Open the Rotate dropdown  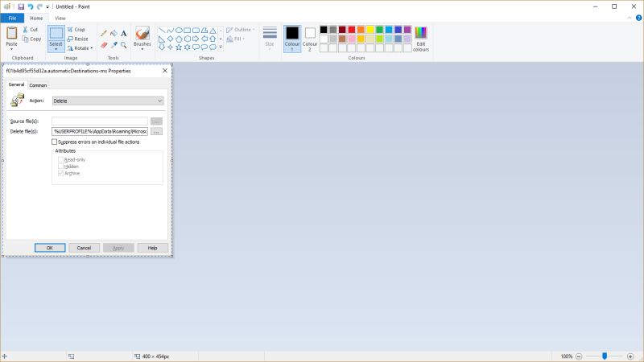80,48
